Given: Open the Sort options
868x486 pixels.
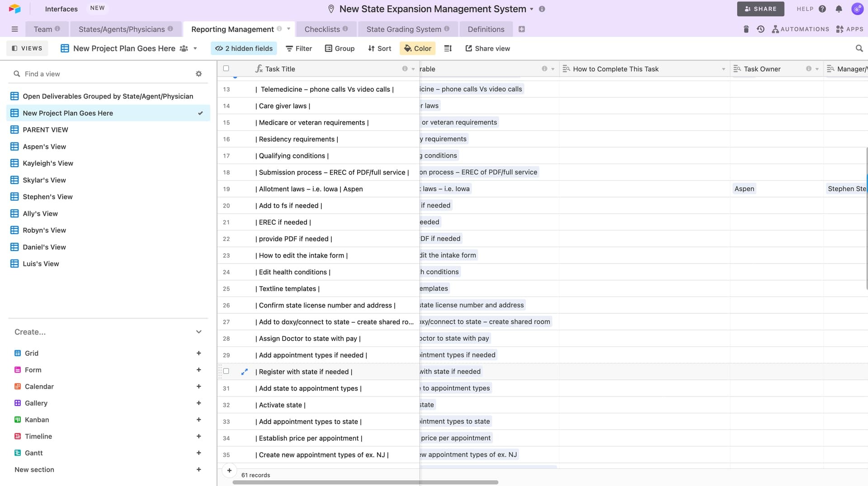Looking at the screenshot, I should pyautogui.click(x=379, y=48).
